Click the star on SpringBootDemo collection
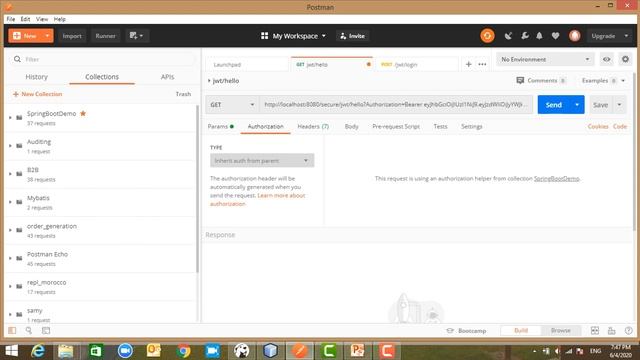Screen dimensions: 640x360 pos(83,113)
